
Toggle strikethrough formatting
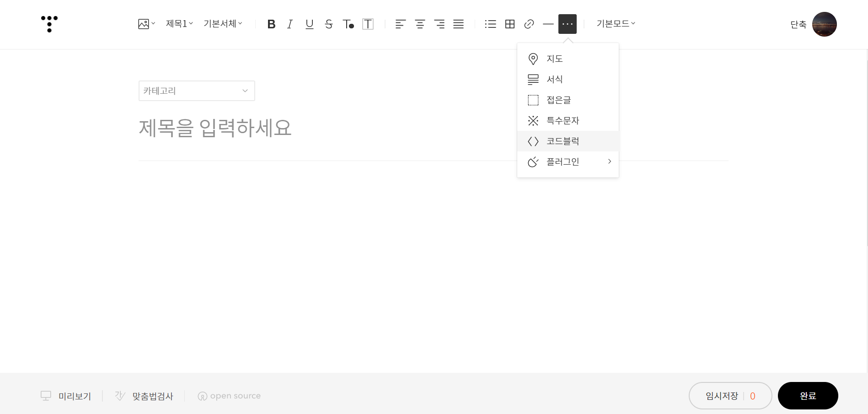tap(329, 24)
